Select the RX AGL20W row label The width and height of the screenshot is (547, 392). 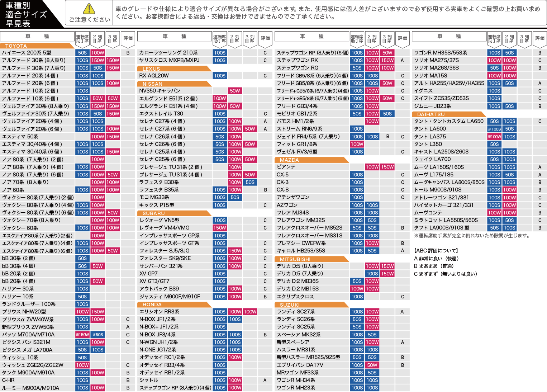(154, 76)
